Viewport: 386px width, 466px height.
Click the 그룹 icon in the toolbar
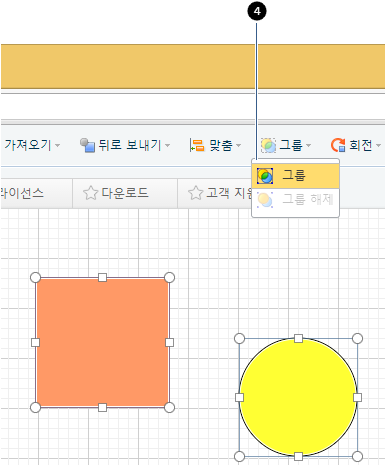click(x=268, y=146)
